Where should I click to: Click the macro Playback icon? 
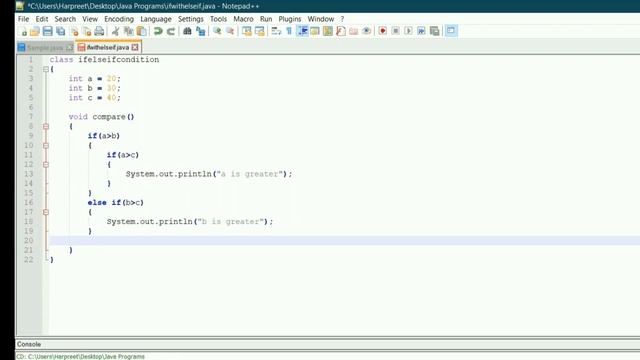pos(408,31)
